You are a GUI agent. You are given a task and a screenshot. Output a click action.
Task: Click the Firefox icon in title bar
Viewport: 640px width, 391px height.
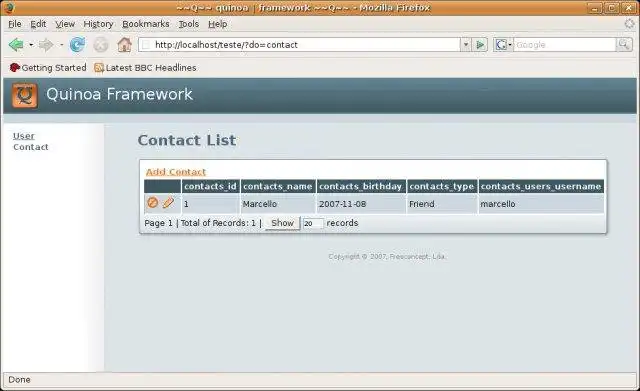9,7
